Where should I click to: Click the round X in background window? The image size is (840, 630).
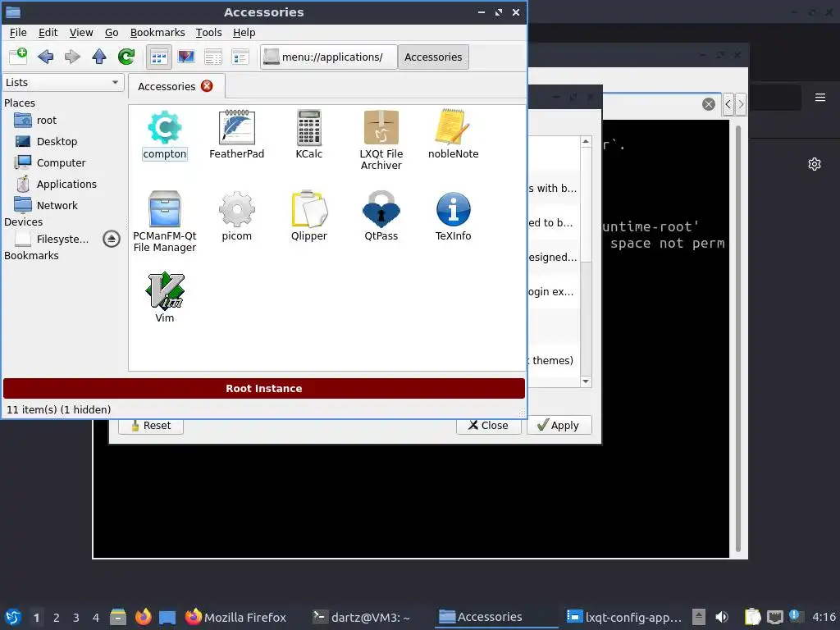tap(708, 104)
